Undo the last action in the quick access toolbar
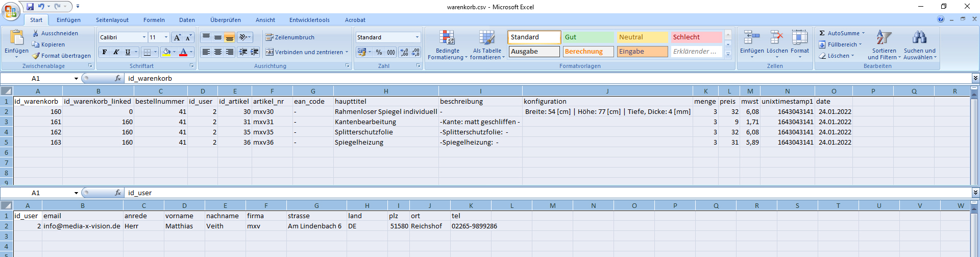980x257 pixels. coord(41,7)
